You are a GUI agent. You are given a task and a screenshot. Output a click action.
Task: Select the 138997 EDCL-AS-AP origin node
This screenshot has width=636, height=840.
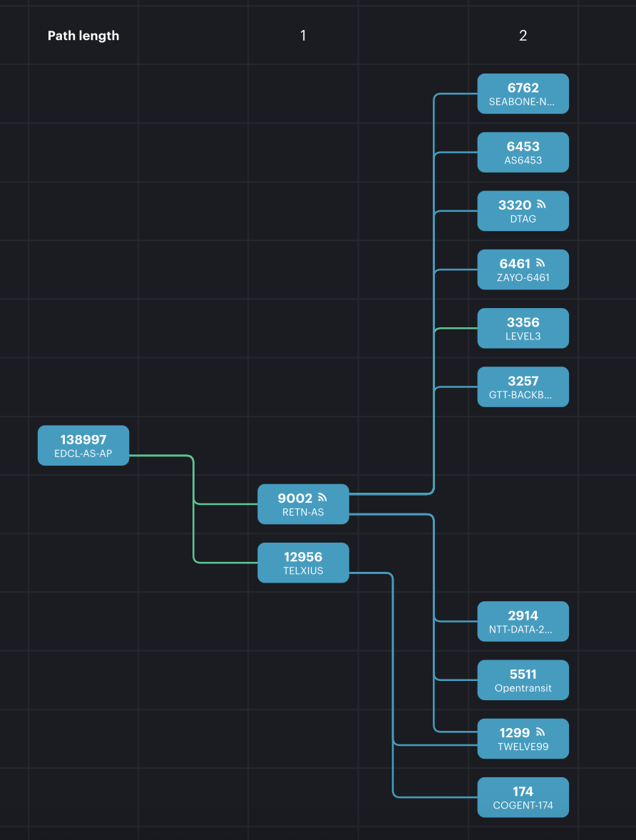pyautogui.click(x=83, y=446)
